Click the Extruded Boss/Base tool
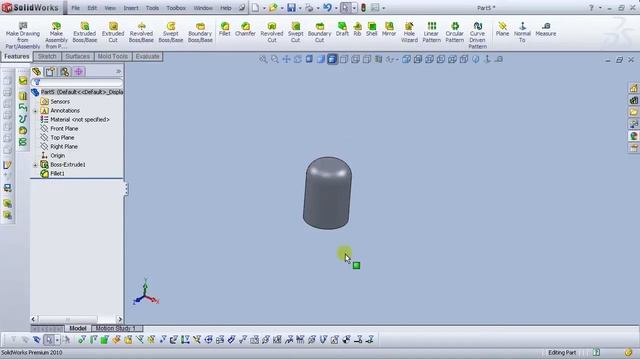The width and height of the screenshot is (640, 360). pos(84,33)
